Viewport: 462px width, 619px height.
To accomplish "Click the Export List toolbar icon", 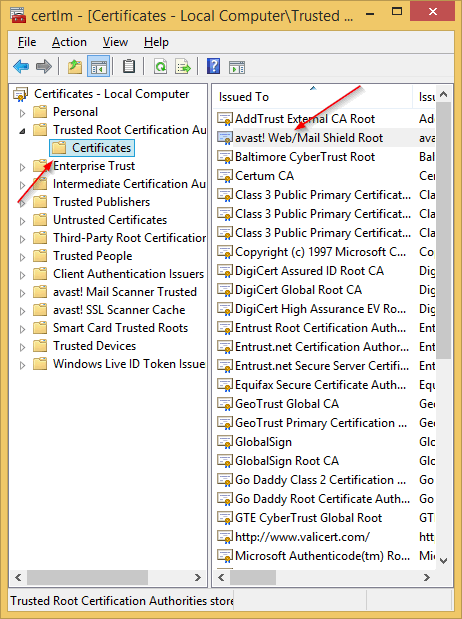I will pyautogui.click(x=183, y=66).
